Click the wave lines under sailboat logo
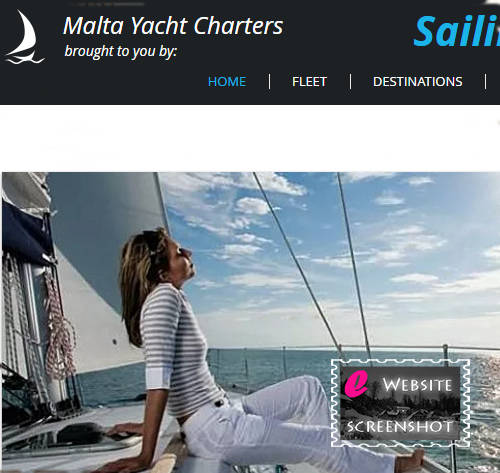The height and width of the screenshot is (473, 500). (25, 60)
